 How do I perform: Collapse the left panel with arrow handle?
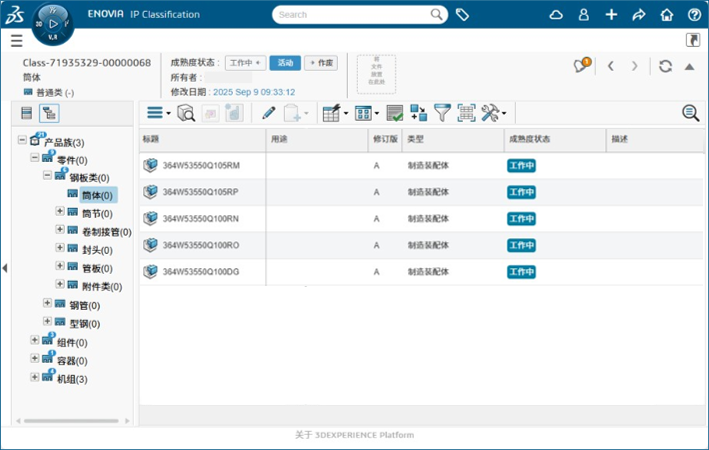coord(5,268)
